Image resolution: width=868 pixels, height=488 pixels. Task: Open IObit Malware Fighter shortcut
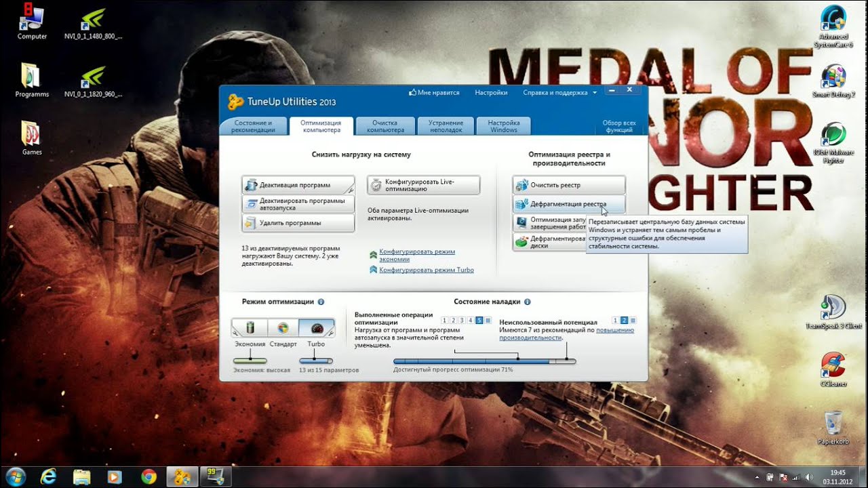[x=833, y=143]
